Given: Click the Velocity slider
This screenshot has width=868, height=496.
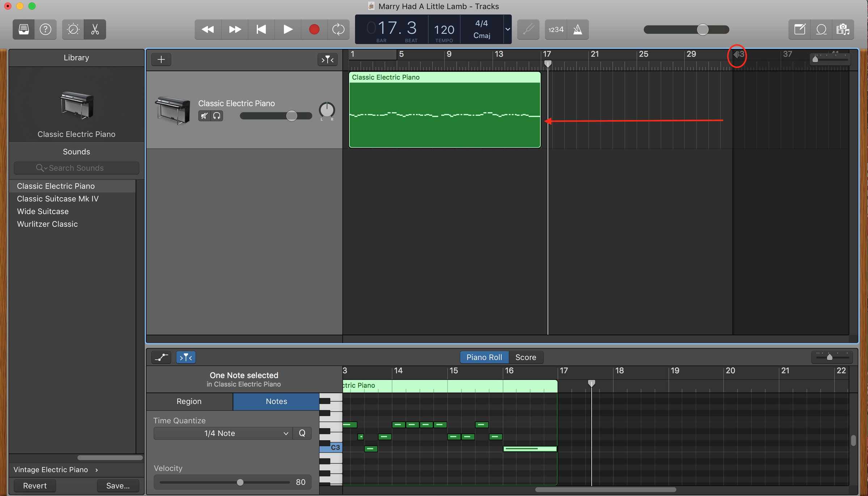Looking at the screenshot, I should click(225, 482).
